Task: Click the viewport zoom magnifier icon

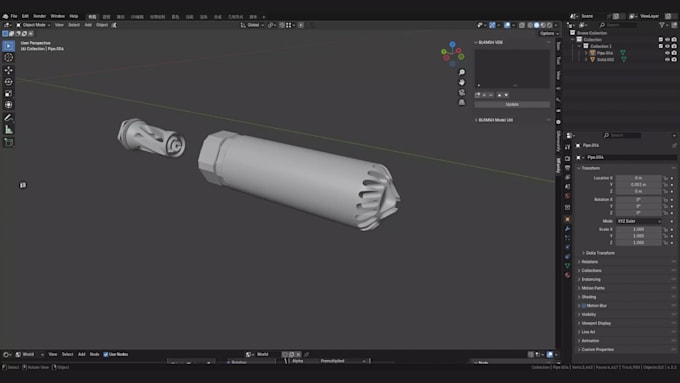Action: [x=462, y=72]
